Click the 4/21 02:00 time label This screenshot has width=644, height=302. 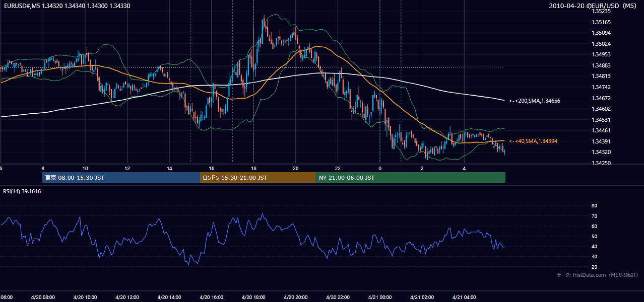[x=422, y=297]
